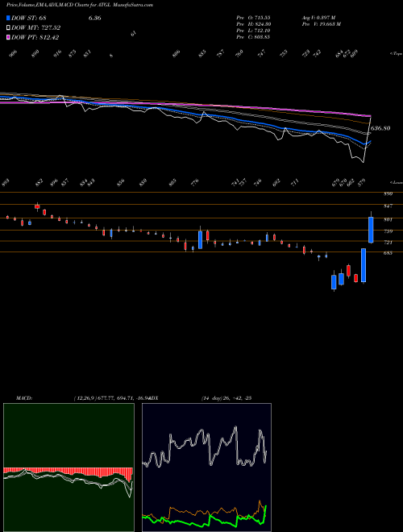Click the 899 price level label

tap(388, 193)
